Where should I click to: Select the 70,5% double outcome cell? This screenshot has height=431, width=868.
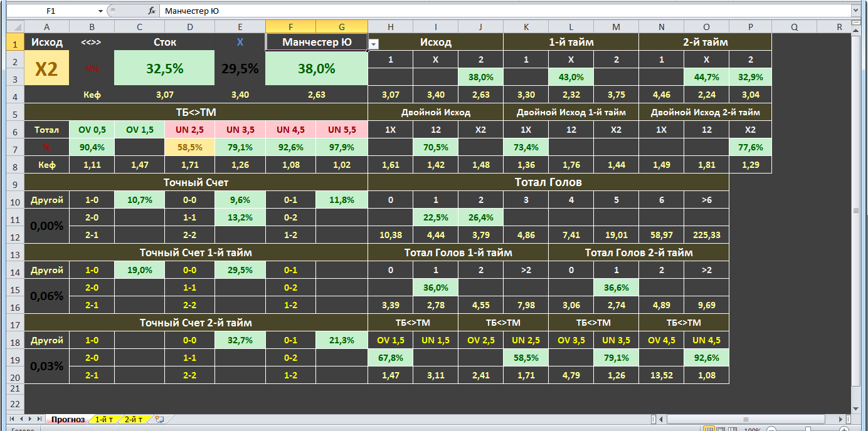pyautogui.click(x=435, y=147)
